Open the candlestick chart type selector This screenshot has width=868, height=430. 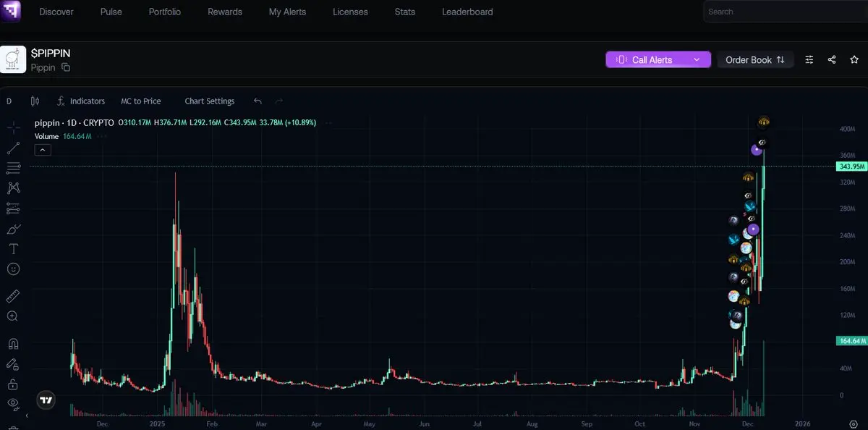click(35, 101)
